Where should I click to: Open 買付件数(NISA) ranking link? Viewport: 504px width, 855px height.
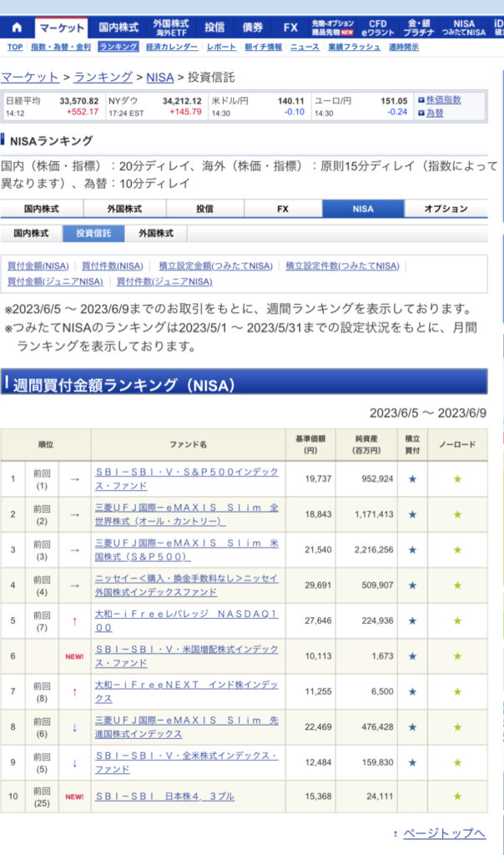point(113,266)
